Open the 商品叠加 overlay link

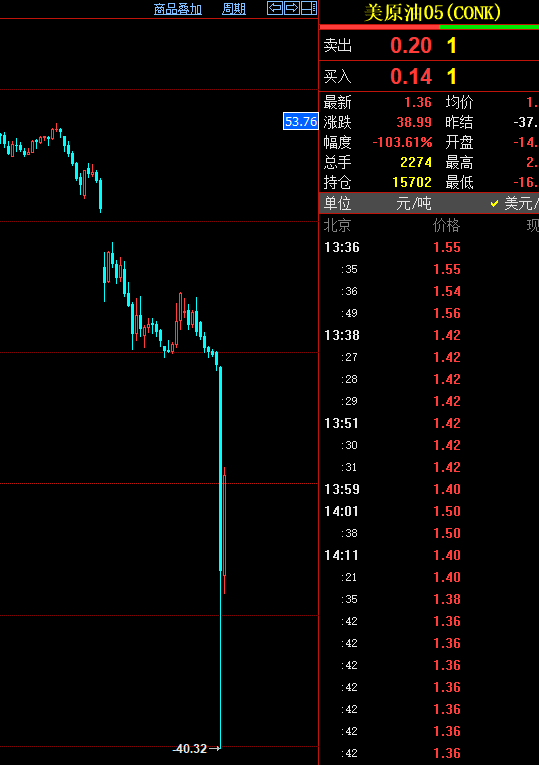(x=178, y=9)
